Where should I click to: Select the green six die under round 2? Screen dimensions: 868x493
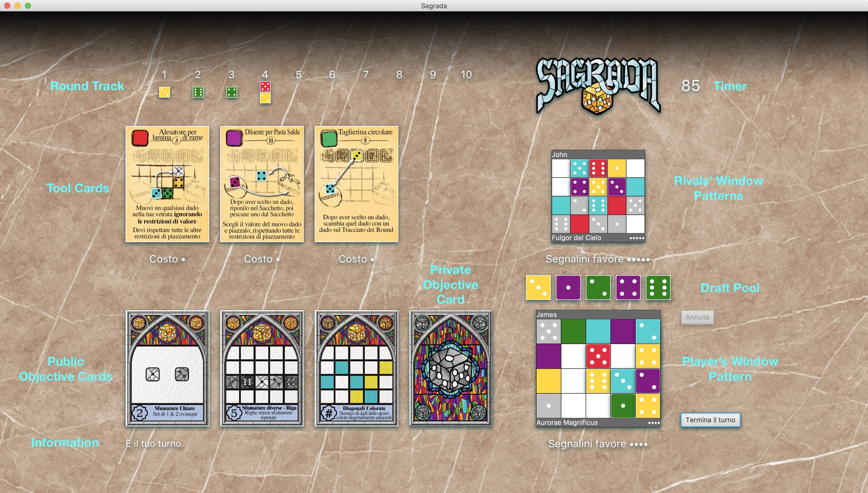coord(198,92)
